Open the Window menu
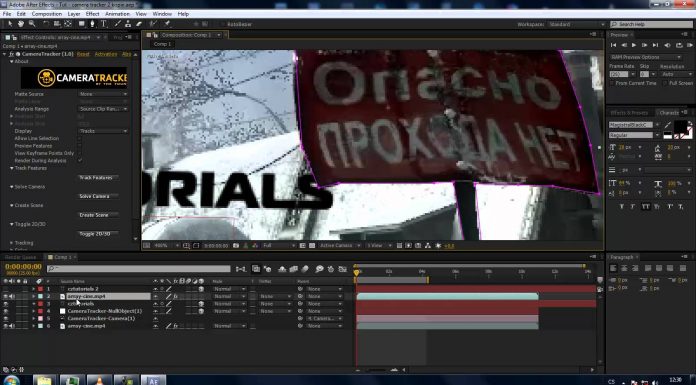The width and height of the screenshot is (696, 385). (162, 14)
